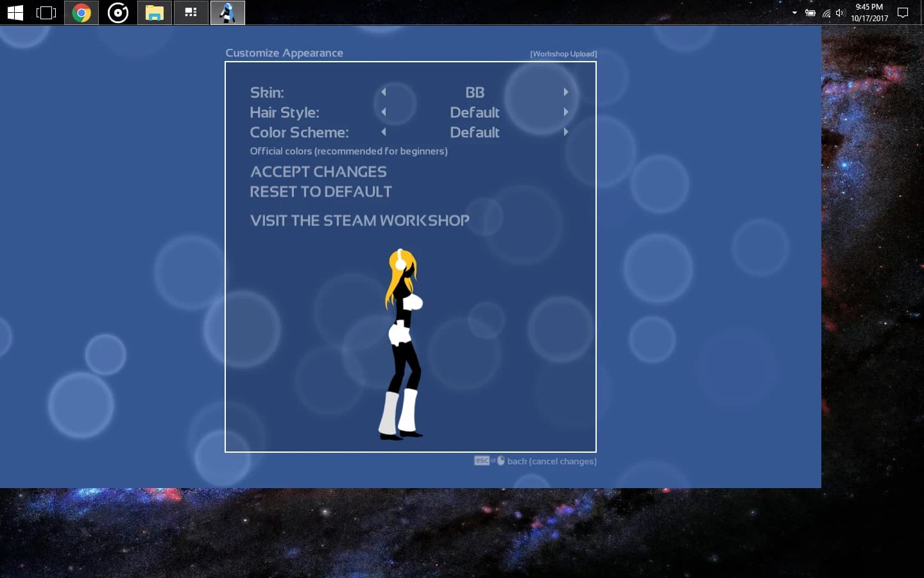Click RESET TO DEFAULT
Image resolution: width=924 pixels, height=578 pixels.
click(321, 191)
